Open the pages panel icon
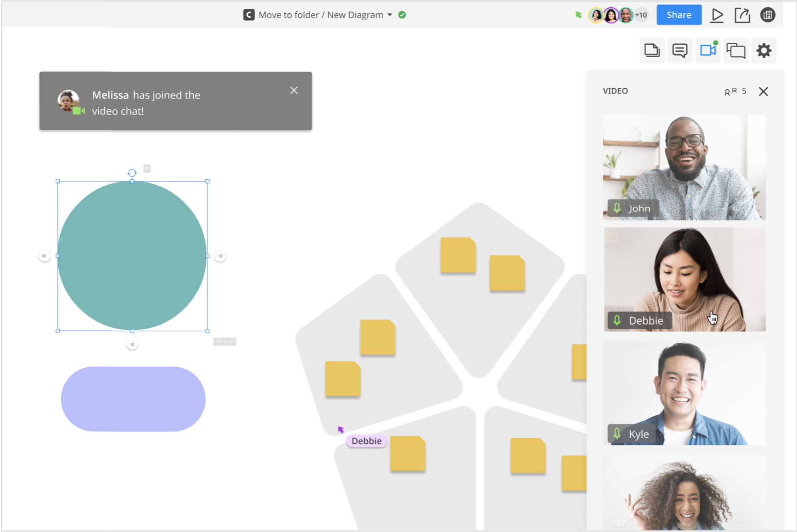Image resolution: width=797 pixels, height=532 pixels. [x=652, y=50]
